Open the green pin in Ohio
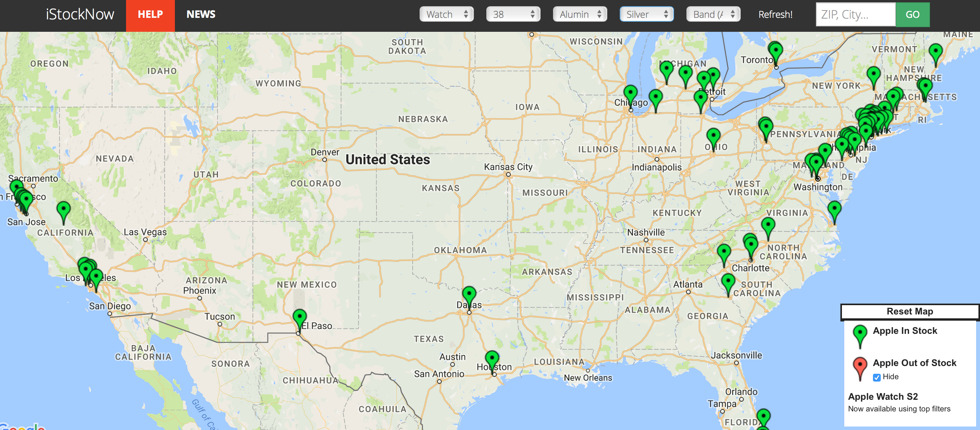The width and height of the screenshot is (980, 430). coord(713,136)
